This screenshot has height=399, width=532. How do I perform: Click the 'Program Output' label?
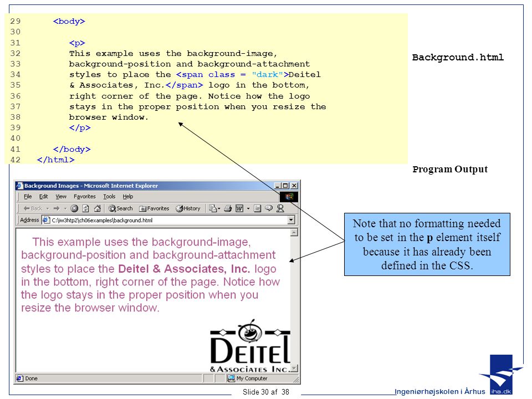pyautogui.click(x=450, y=169)
